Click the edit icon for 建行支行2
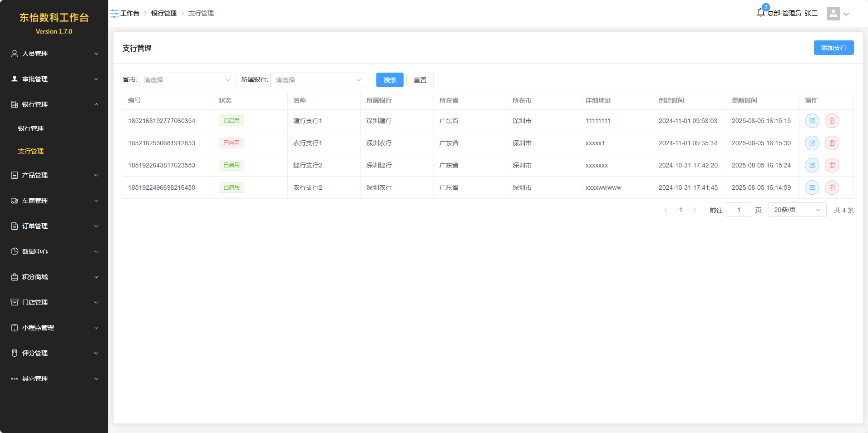Screen dimensions: 868x433 click(812, 165)
